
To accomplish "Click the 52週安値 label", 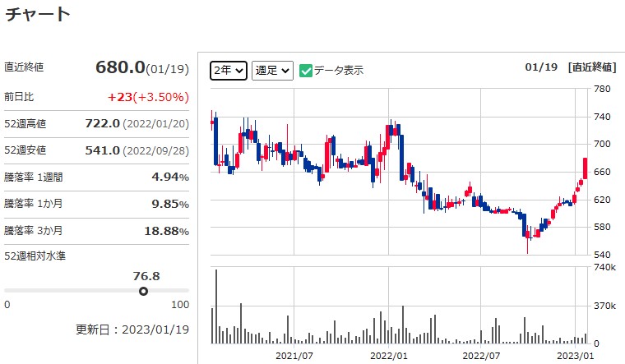I will [x=25, y=150].
